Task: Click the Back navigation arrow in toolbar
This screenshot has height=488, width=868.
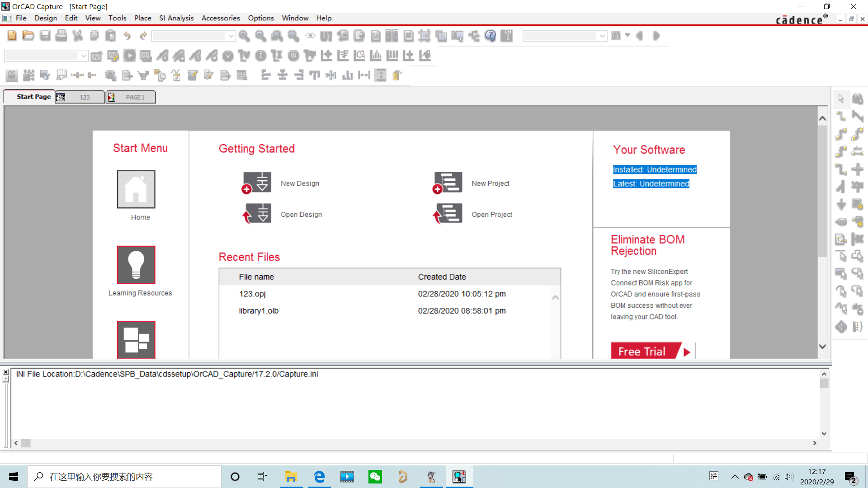Action: [640, 36]
